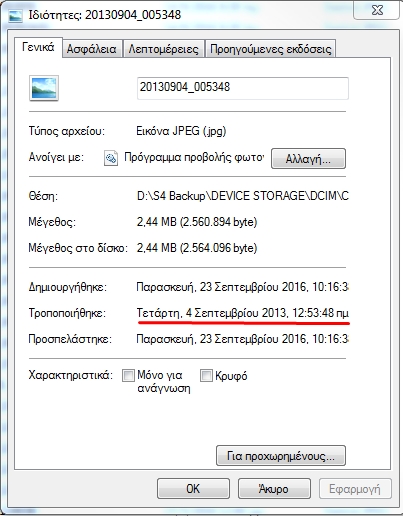Click the image icon in title bar
Image resolution: width=403 pixels, height=516 pixels.
click(x=15, y=15)
